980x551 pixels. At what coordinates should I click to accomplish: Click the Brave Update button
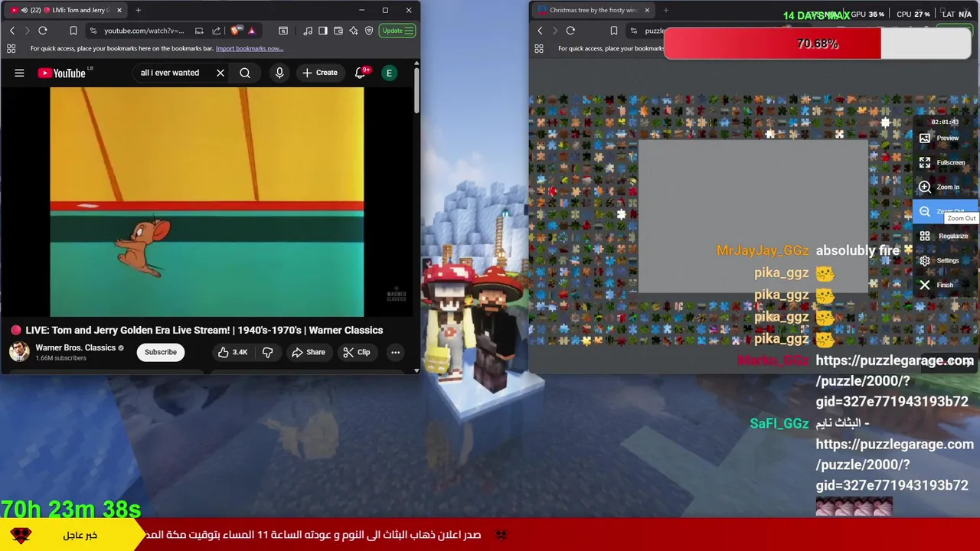397,31
